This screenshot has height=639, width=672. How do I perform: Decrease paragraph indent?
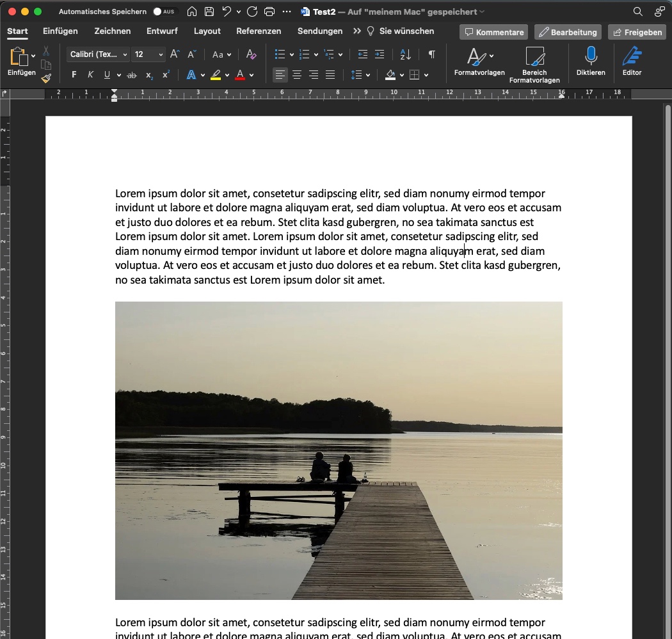pos(363,54)
